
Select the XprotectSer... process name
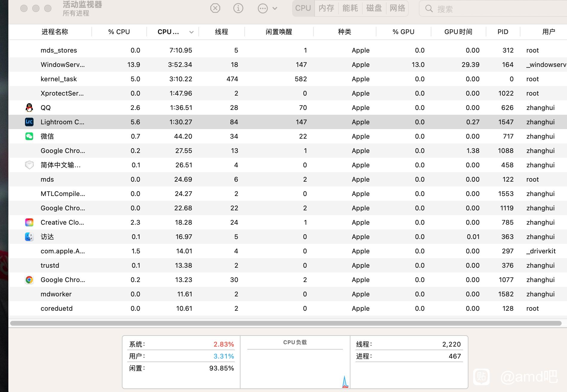pyautogui.click(x=62, y=93)
